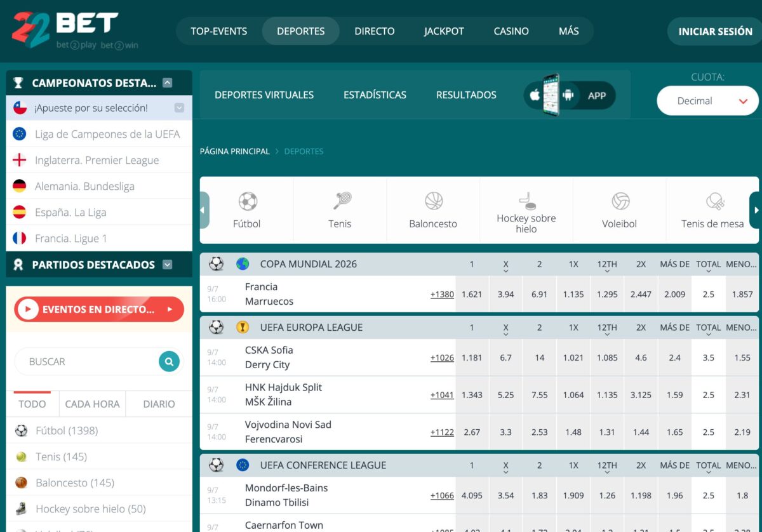Open the TOP-EVENTS menu
This screenshot has height=532, width=762.
[x=219, y=30]
